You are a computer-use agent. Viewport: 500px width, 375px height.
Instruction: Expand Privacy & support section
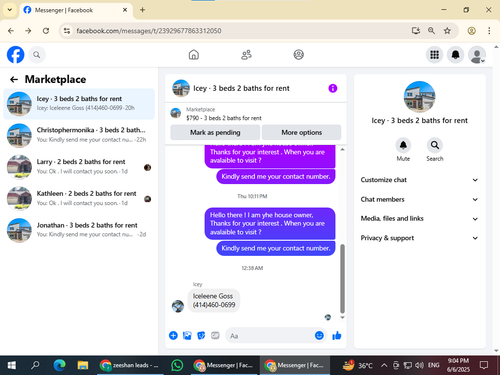pos(419,238)
